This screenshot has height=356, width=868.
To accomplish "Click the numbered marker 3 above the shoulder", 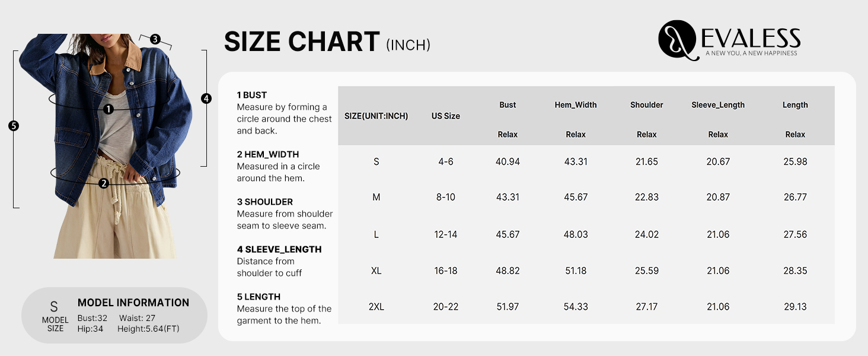I will (x=155, y=39).
